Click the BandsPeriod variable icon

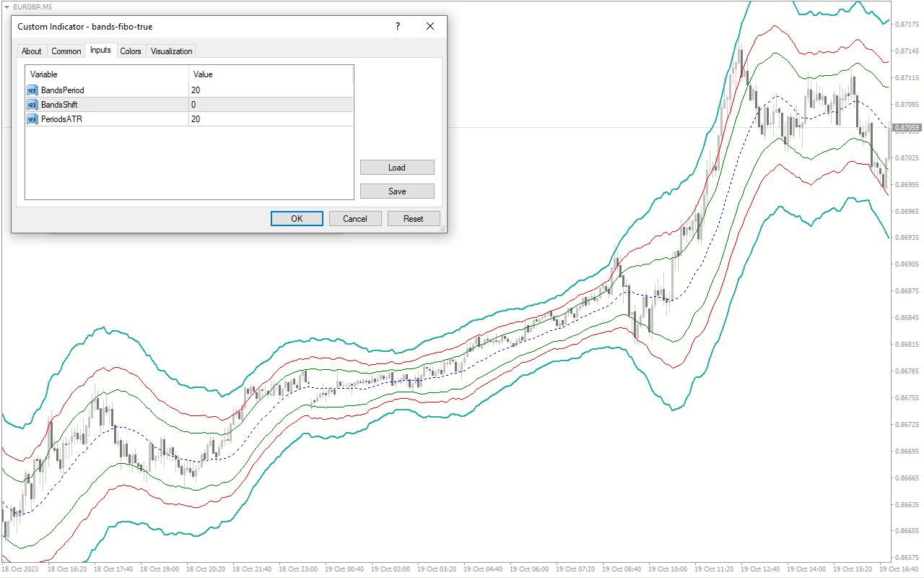[x=32, y=90]
